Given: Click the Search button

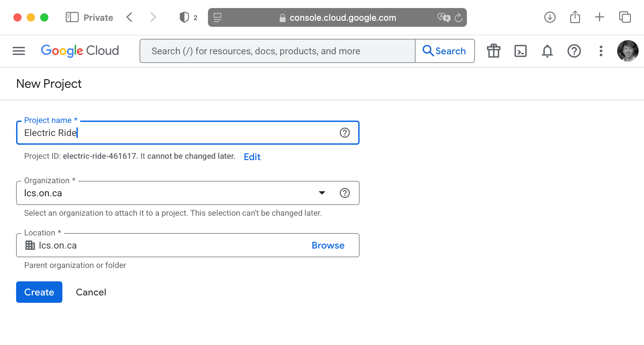Looking at the screenshot, I should click(445, 51).
